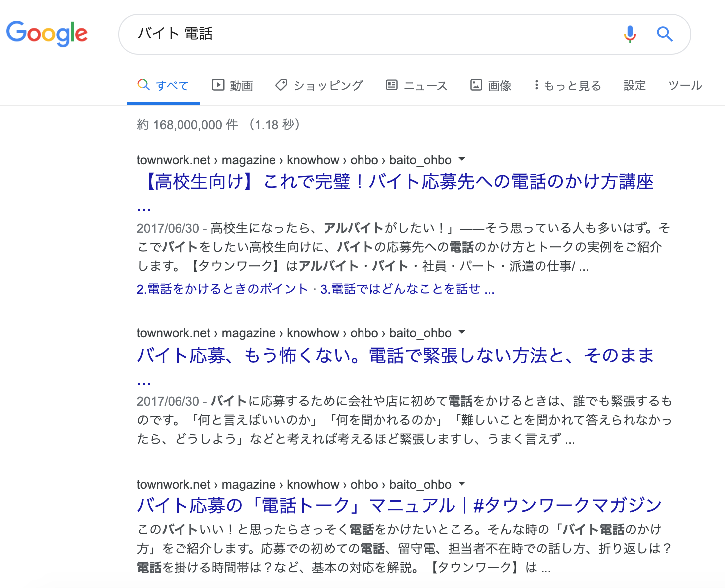
Task: Expand the third result's URL dropdown arrow
Action: click(x=462, y=484)
